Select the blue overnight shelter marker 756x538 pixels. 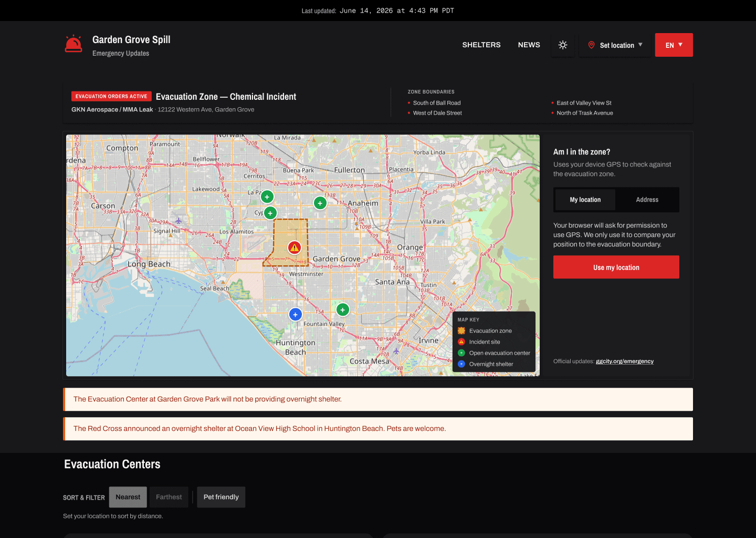296,315
